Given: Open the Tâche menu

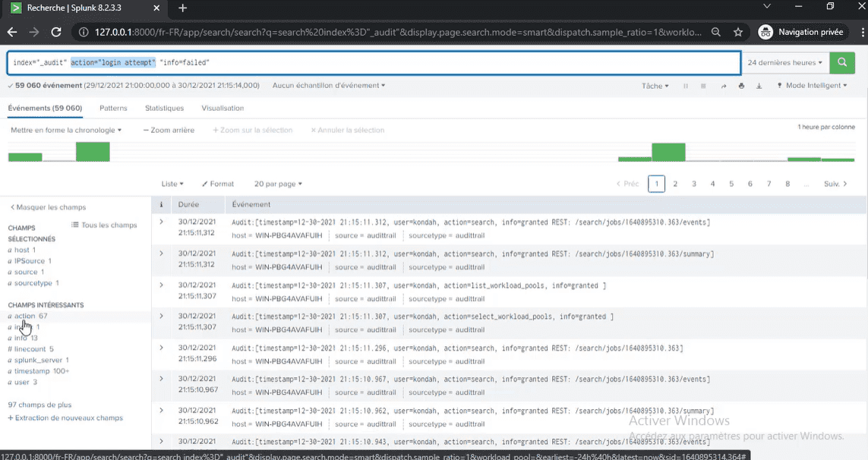Looking at the screenshot, I should (x=655, y=86).
